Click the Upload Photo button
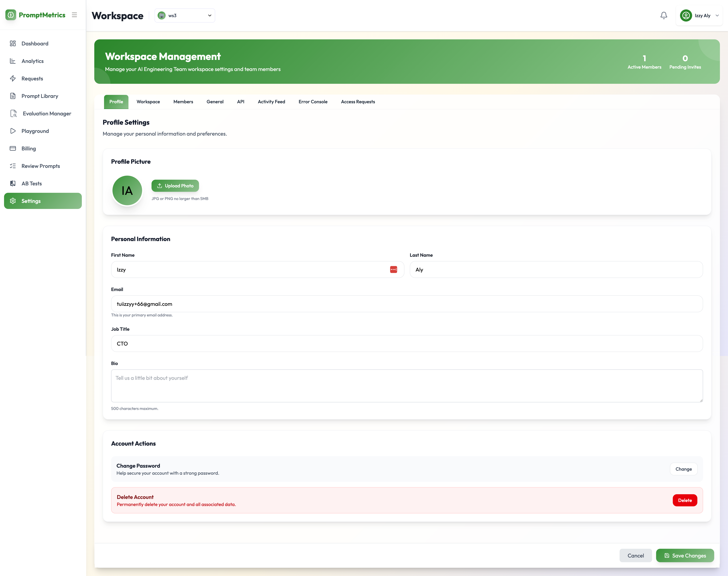 [175, 186]
